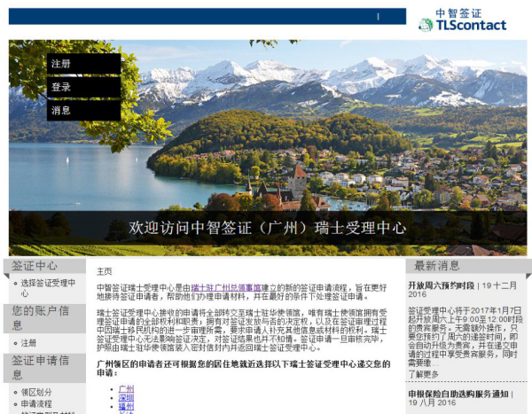Select the 广州 center link in the list
The width and height of the screenshot is (532, 414).
pos(126,389)
